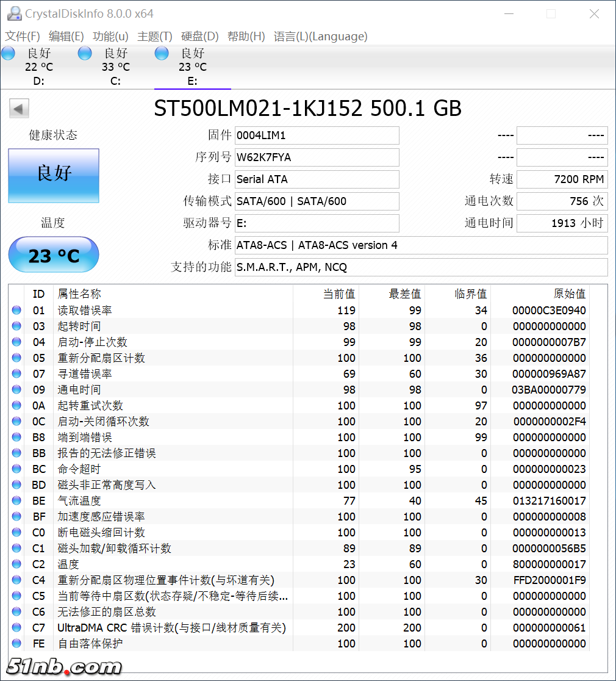Viewport: 616px width, 681px height.
Task: Click the E: drive health circle
Action: (162, 53)
